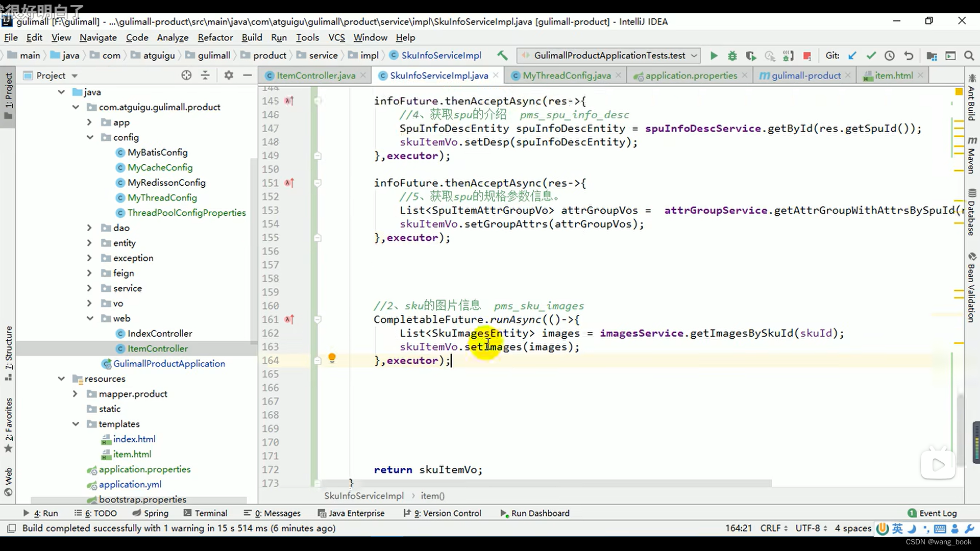Click the Build project hammer icon
The image size is (980, 551).
503,55
